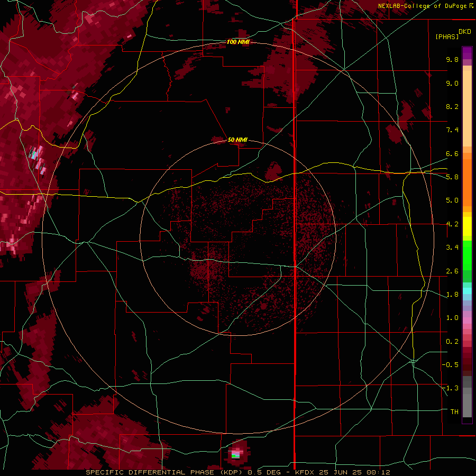Image resolution: width=476 pixels, height=476 pixels.
Task: Click the 2.6 value on color scale
Action: (x=452, y=271)
